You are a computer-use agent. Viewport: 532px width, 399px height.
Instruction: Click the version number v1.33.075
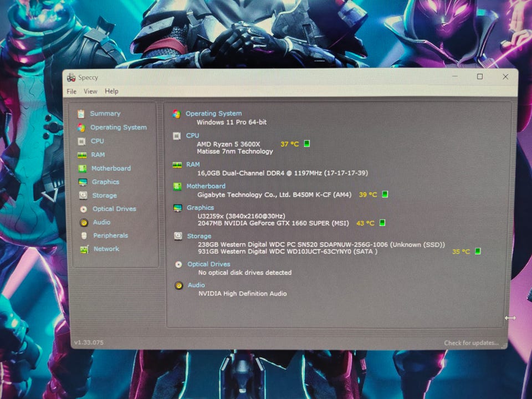[x=89, y=342]
